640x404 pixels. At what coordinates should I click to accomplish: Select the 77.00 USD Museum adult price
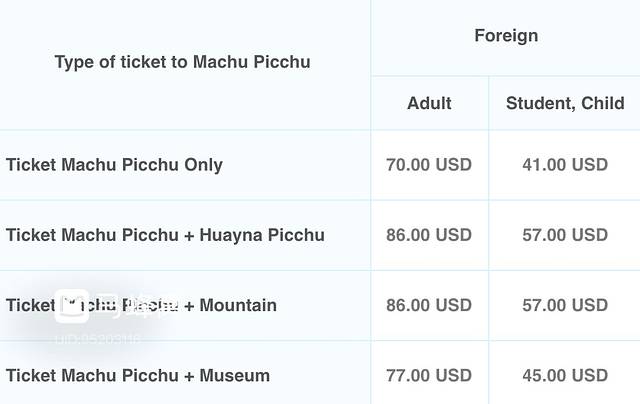pos(429,376)
